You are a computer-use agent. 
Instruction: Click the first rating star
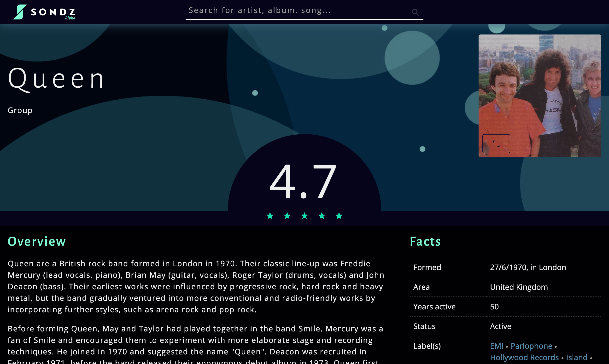coord(270,216)
